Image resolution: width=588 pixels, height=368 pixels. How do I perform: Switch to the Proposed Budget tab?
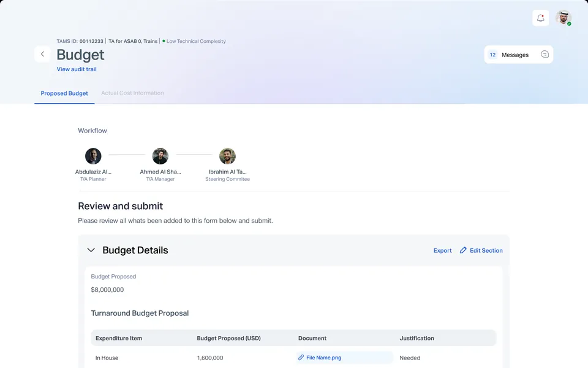(64, 93)
